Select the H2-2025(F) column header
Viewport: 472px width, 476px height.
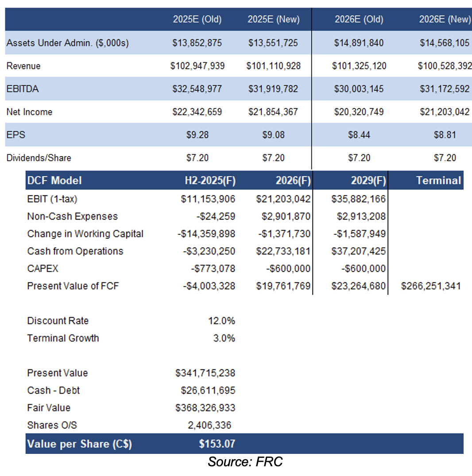pyautogui.click(x=210, y=180)
